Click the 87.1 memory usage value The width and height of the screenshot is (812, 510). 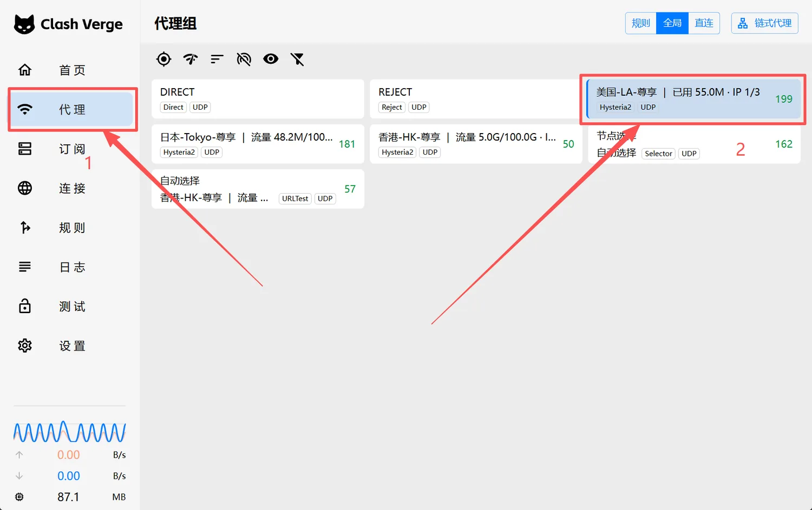[x=68, y=496]
